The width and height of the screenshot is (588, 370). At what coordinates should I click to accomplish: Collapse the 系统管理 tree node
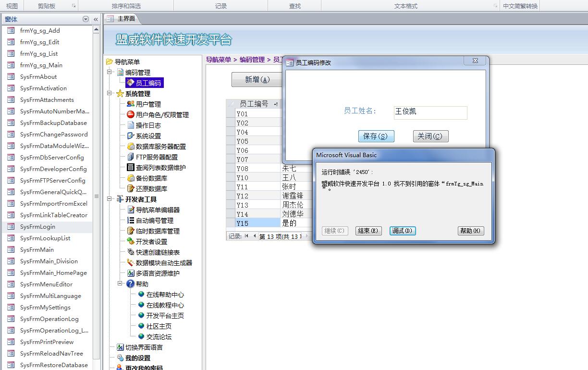coord(110,93)
